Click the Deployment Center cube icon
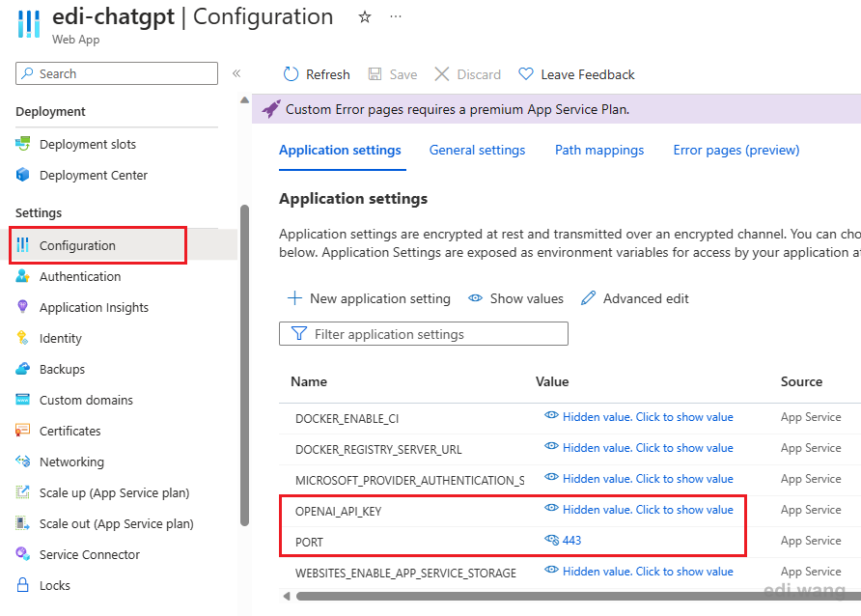Viewport: 861px width, 616px height. click(22, 175)
